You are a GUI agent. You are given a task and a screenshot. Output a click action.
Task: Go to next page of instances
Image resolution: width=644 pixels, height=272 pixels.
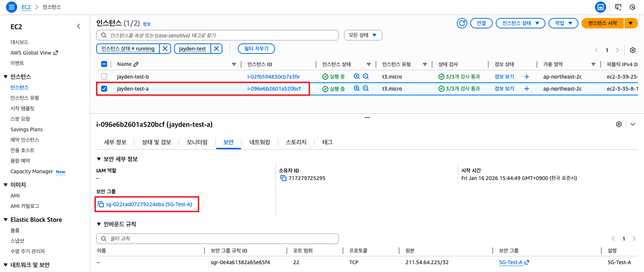[617, 50]
